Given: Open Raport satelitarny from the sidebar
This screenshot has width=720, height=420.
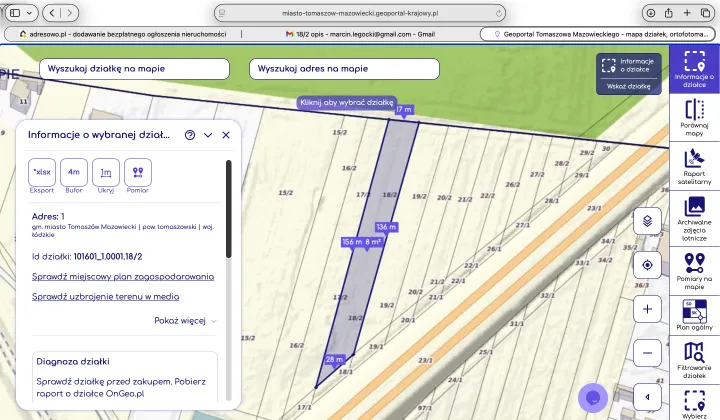Looking at the screenshot, I should [x=694, y=166].
